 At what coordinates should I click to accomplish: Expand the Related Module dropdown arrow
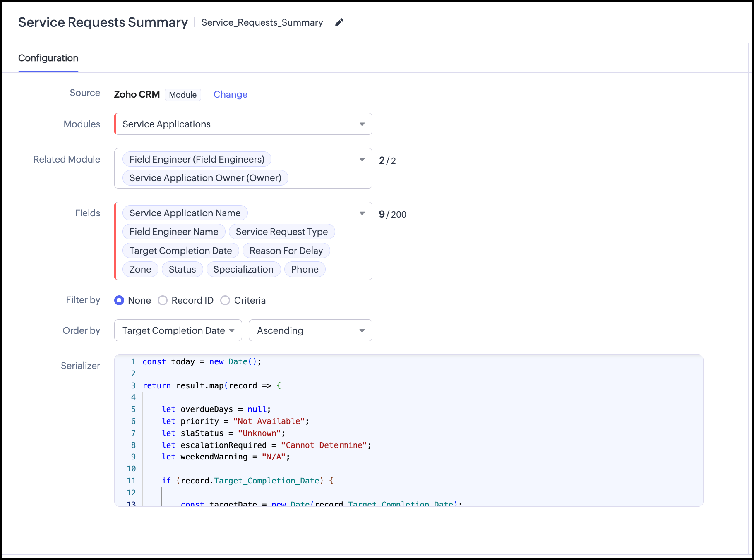(362, 159)
